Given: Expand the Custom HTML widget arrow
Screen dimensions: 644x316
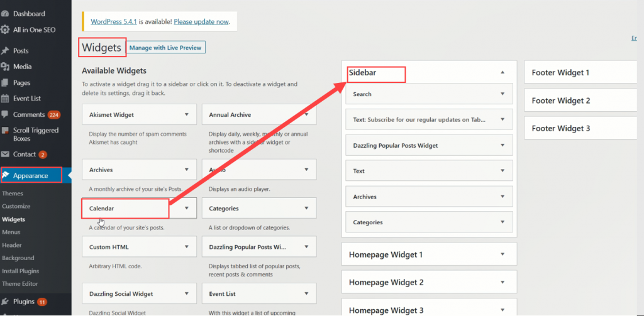Looking at the screenshot, I should (x=187, y=247).
